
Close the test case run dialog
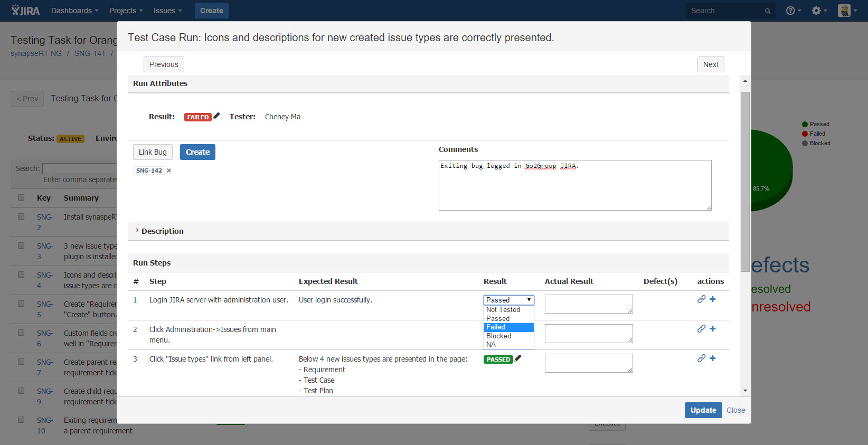click(x=735, y=410)
